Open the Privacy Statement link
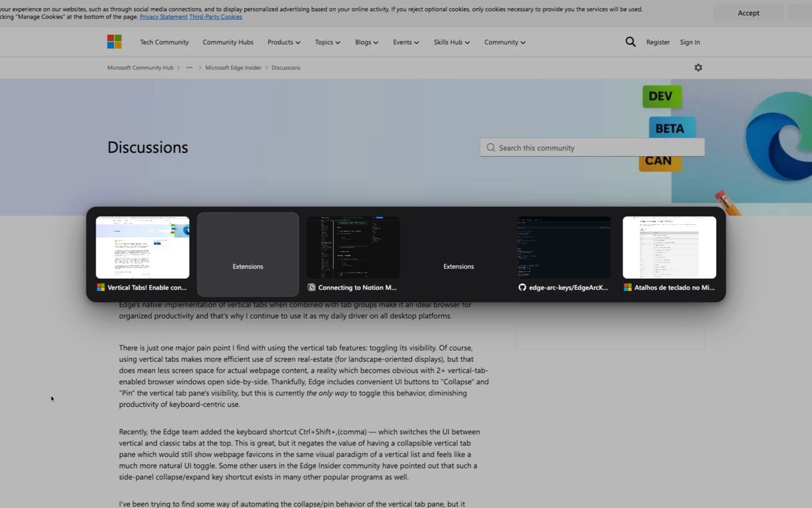The height and width of the screenshot is (508, 812). [164, 17]
